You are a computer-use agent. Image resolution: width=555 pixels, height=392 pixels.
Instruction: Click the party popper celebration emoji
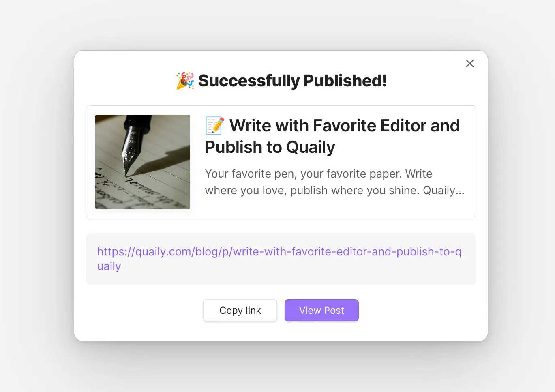coord(185,81)
